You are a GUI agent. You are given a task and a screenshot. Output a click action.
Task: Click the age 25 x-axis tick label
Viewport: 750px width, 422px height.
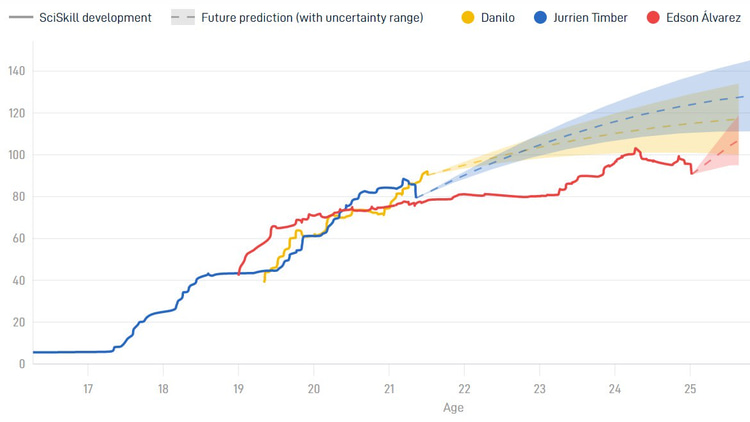(690, 389)
